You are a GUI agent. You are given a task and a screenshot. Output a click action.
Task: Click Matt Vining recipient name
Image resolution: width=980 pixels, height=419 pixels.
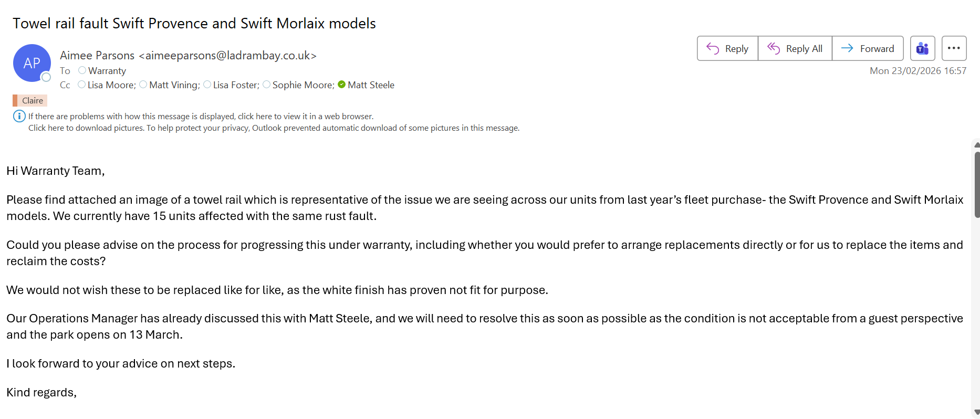click(174, 85)
